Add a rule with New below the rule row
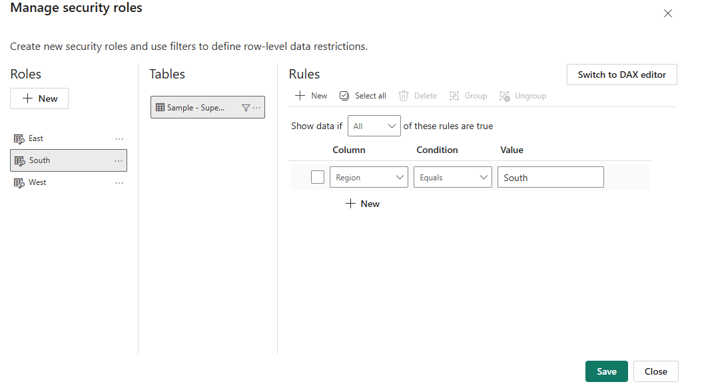 pos(363,204)
